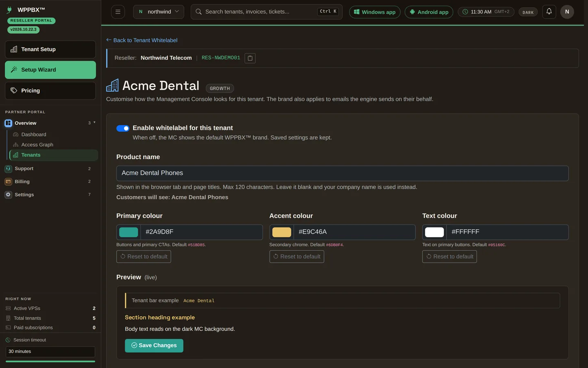Screen dimensions: 588x368
Task: Reset the accent colour to default
Action: [297, 256]
